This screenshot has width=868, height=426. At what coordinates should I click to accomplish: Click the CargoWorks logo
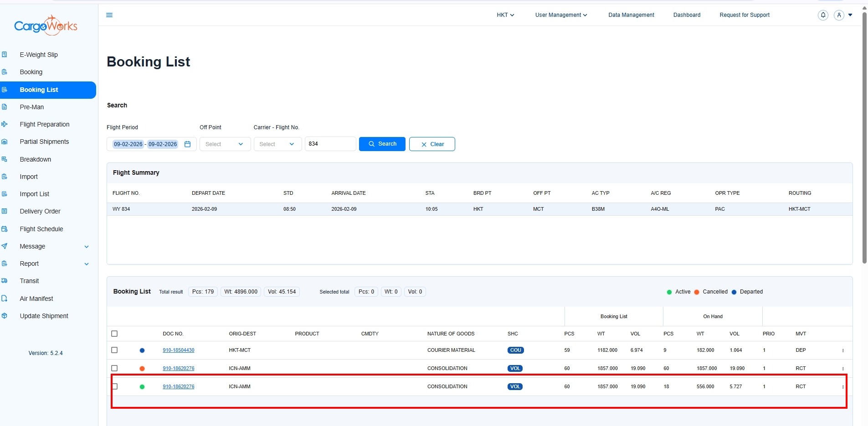point(46,25)
